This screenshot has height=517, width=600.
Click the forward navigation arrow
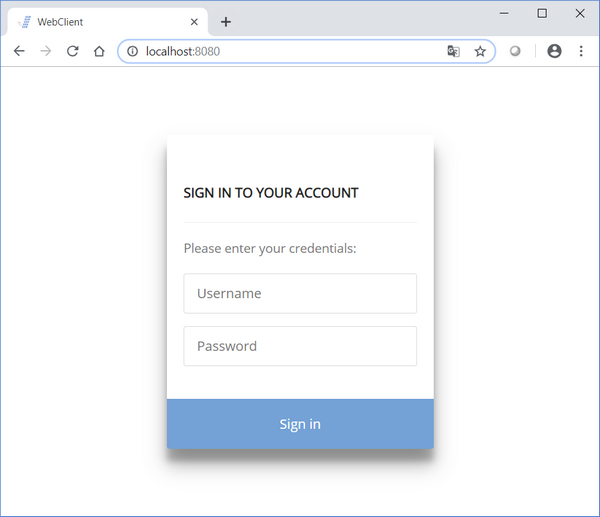pos(46,51)
